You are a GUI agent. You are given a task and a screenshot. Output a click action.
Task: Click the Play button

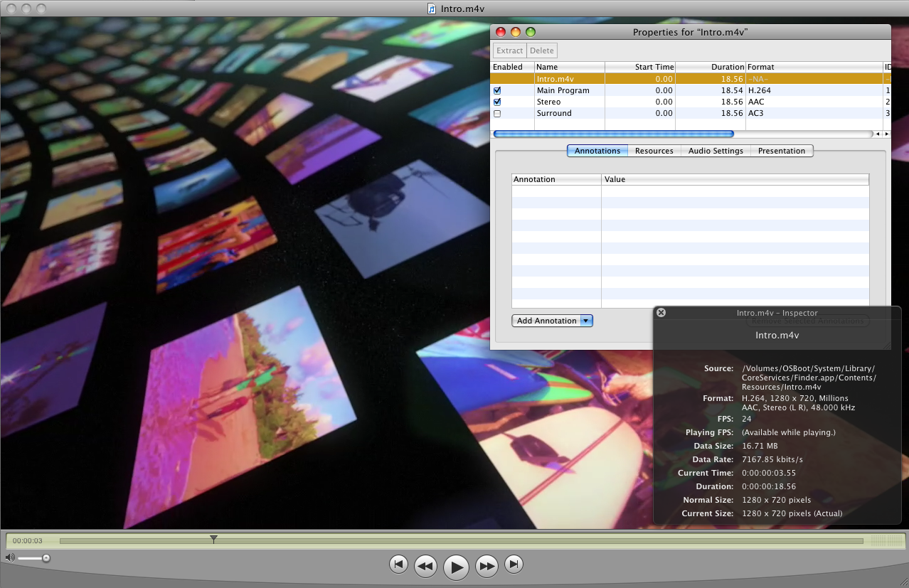point(456,567)
